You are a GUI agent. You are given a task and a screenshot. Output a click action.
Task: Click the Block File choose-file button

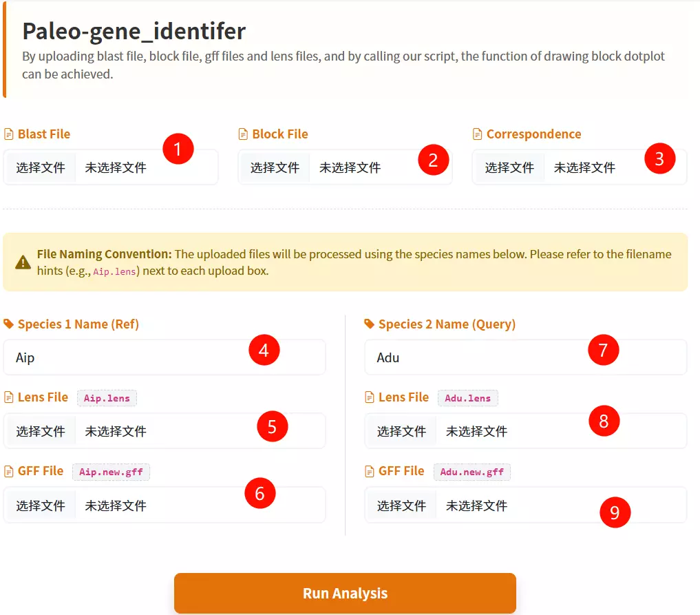275,167
